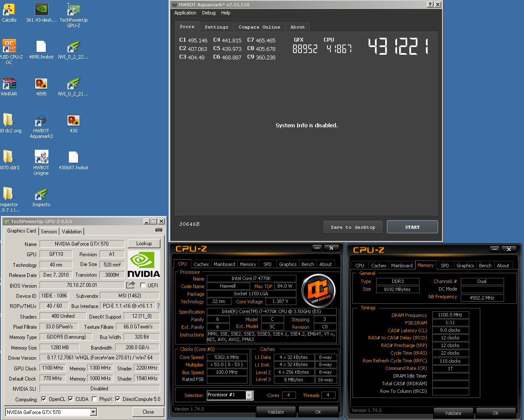Click the Bus Interface question mark icon
The image size is (524, 420).
158,305
